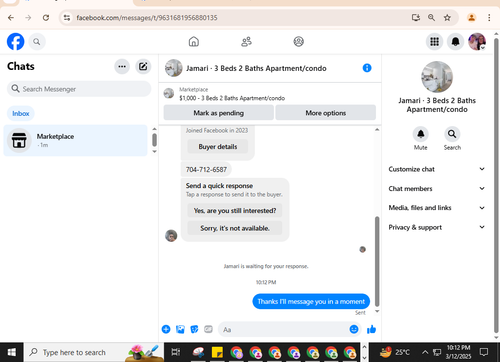The height and width of the screenshot is (362, 500).
Task: Click Mark as pending button
Action: pyautogui.click(x=219, y=113)
